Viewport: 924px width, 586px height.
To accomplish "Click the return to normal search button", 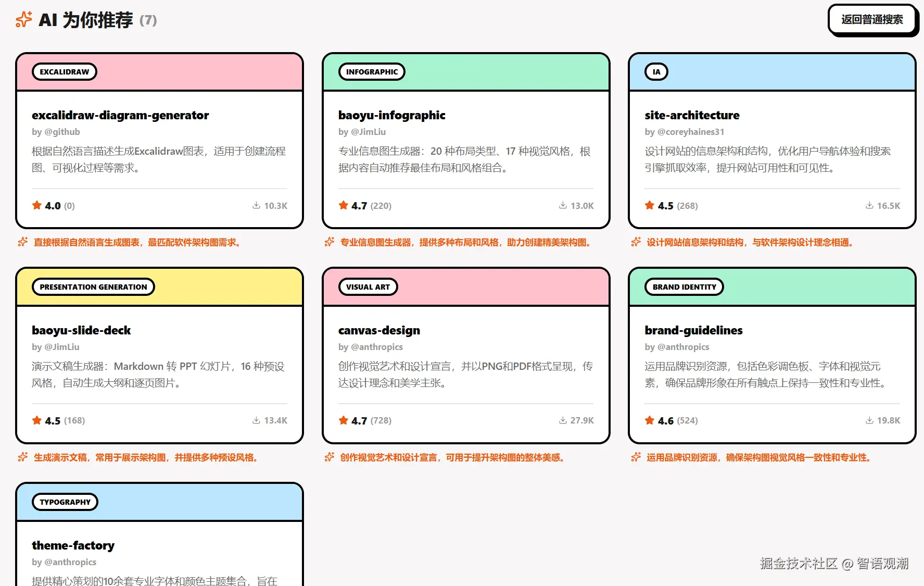I will click(872, 20).
